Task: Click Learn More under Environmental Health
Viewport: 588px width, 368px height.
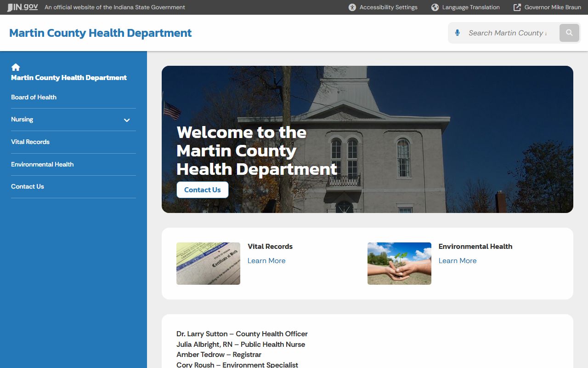Action: pyautogui.click(x=458, y=261)
